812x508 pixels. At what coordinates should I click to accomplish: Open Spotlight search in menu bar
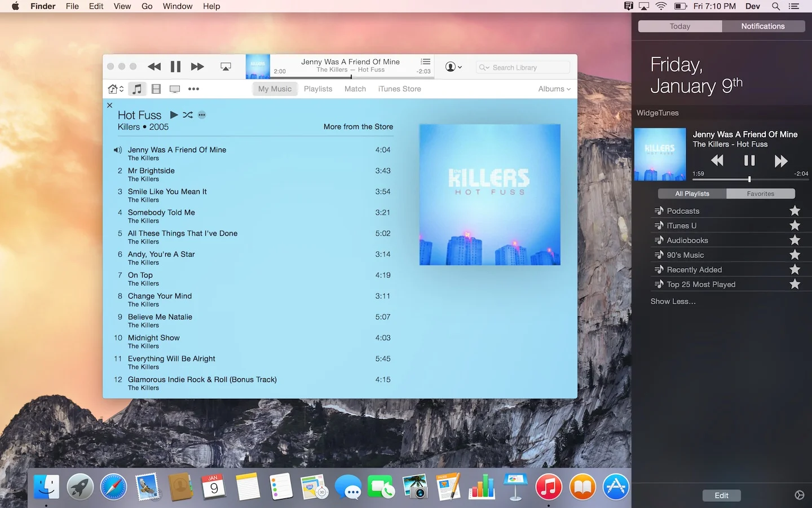[776, 6]
